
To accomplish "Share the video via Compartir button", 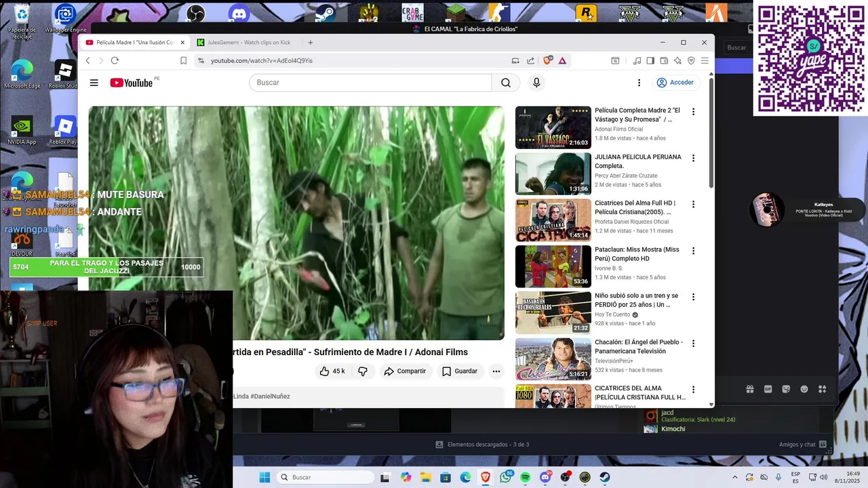I will pos(405,371).
